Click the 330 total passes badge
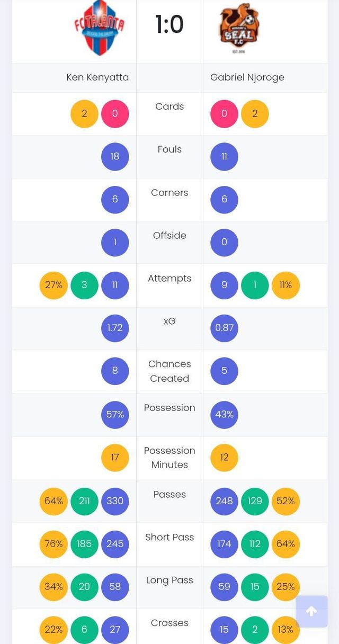Viewport: 339px width, 644px height. tap(115, 500)
